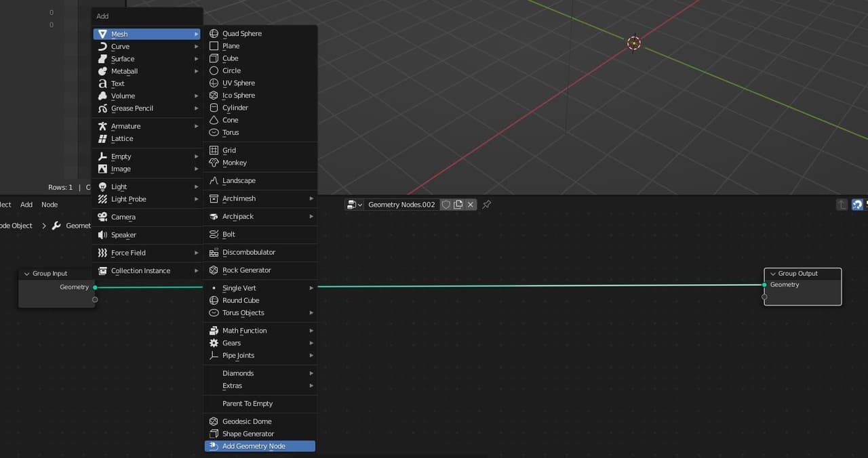The image size is (868, 458).
Task: Choose Discombobulator from the mesh list
Action: 260,252
